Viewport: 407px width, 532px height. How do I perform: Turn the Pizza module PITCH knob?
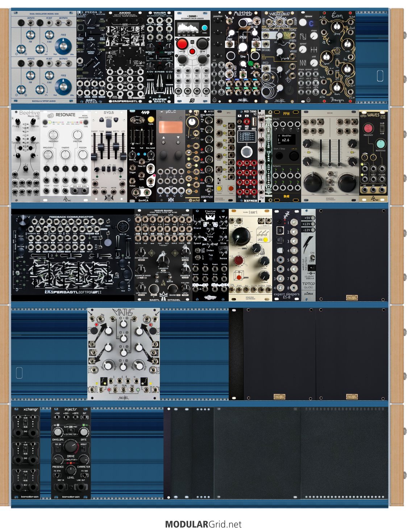pos(91,21)
